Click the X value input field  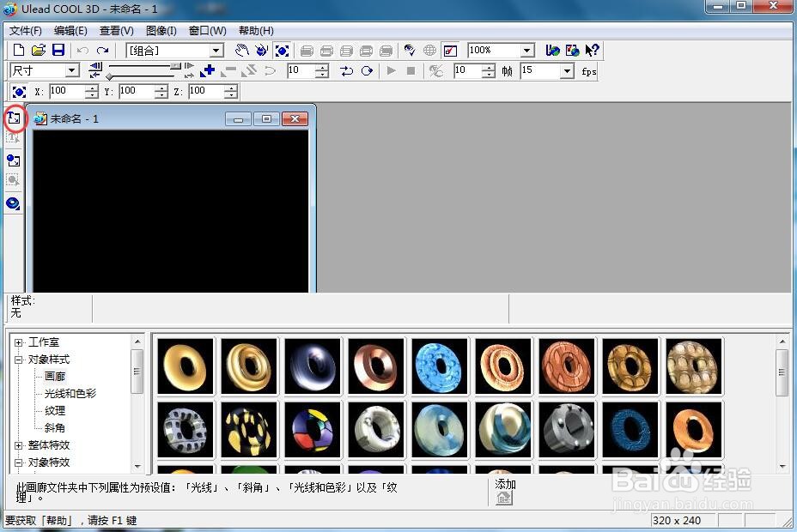67,91
